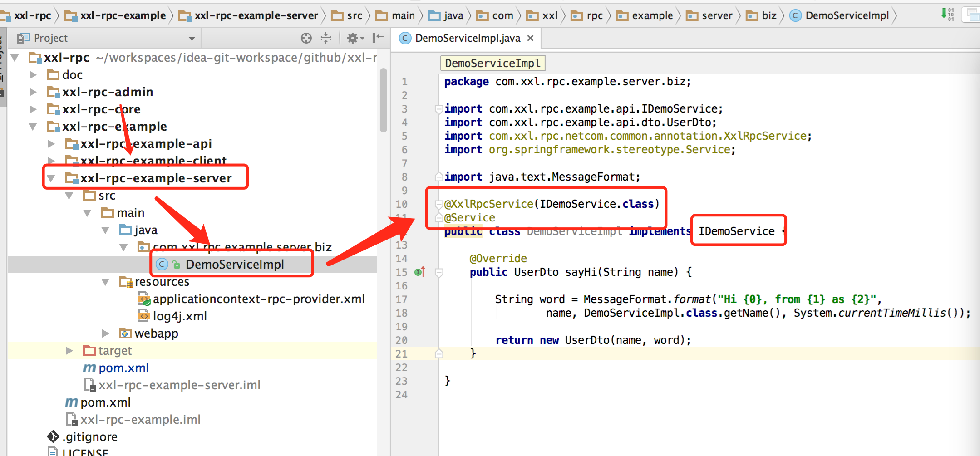The image size is (980, 456).
Task: Fold the import block at line 3
Action: pos(439,109)
